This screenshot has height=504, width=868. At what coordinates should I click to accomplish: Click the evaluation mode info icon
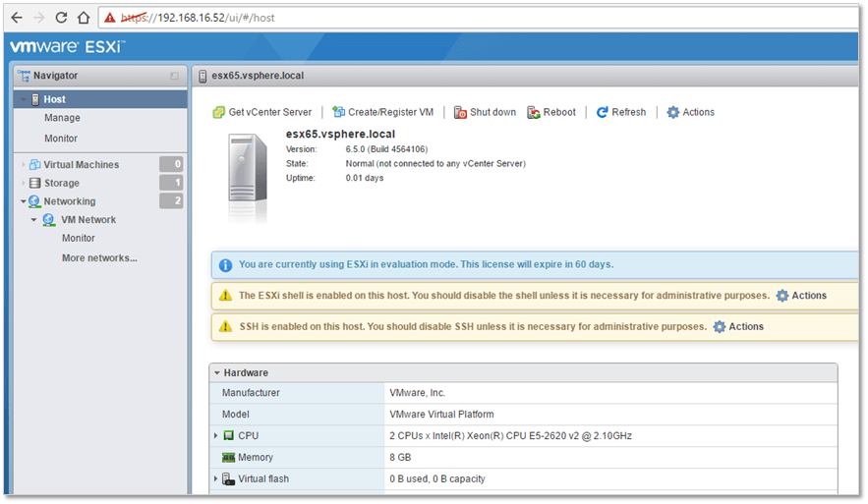click(225, 265)
